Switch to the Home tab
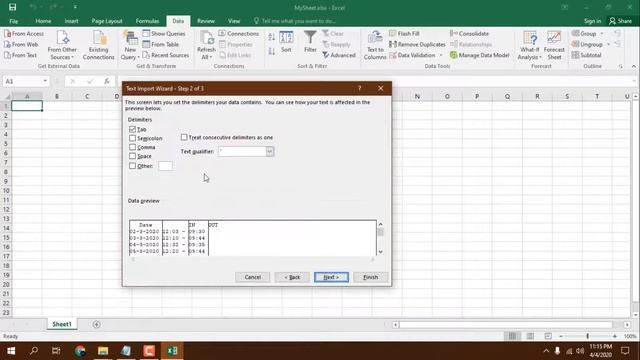The height and width of the screenshot is (360, 640). pos(43,21)
